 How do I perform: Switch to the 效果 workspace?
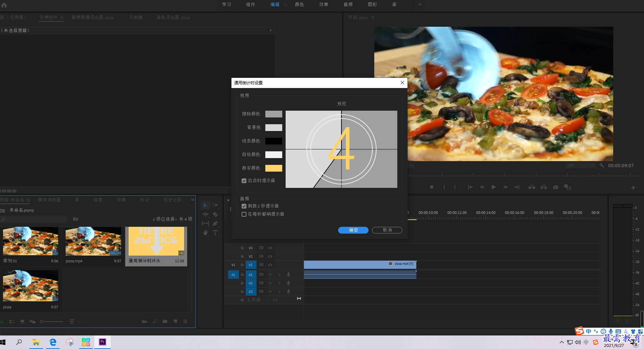pos(324,4)
